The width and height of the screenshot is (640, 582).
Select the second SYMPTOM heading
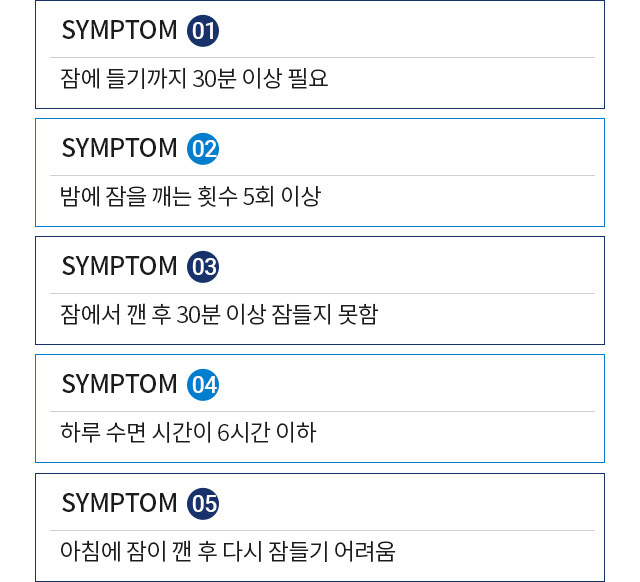coord(119,149)
